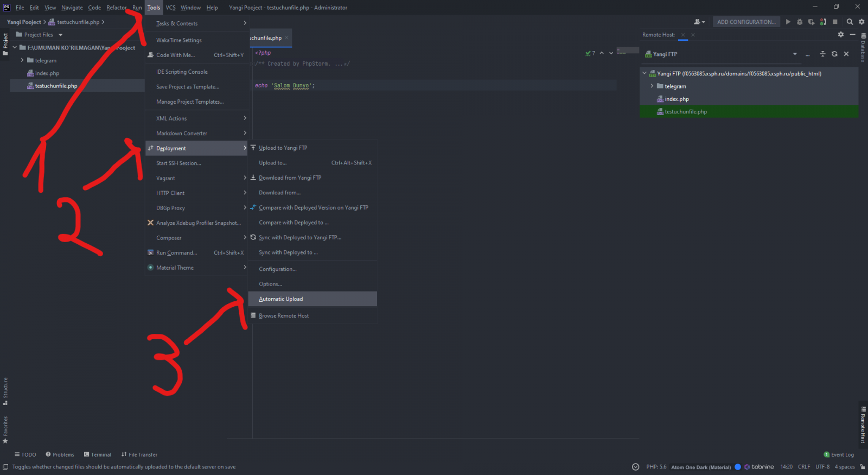
Task: Open the Event Log
Action: coord(839,454)
